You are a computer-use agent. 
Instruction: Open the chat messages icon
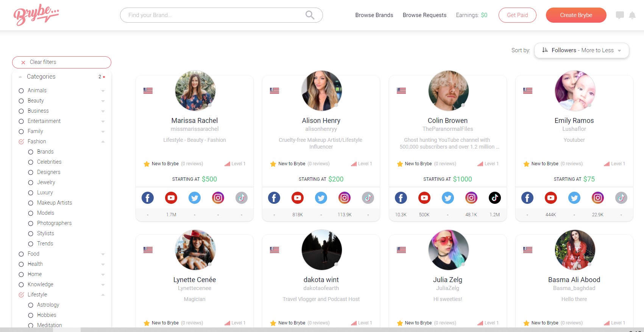coord(620,15)
